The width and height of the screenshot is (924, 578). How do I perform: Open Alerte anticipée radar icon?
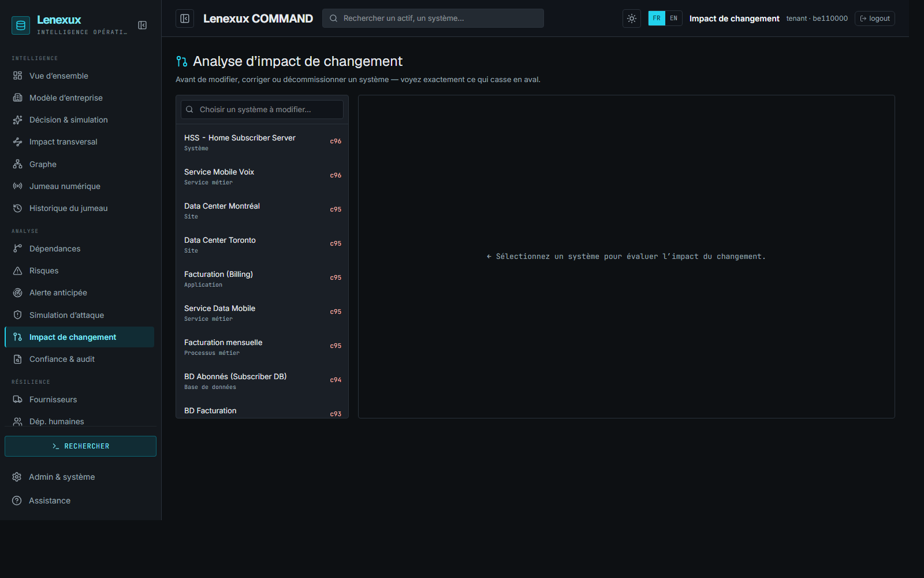[x=18, y=292]
